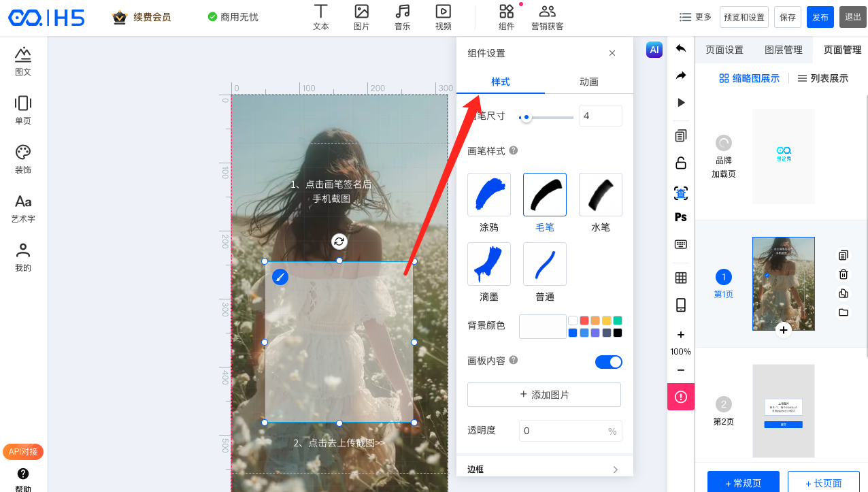
Task: Open the grid layout icon
Action: (681, 278)
